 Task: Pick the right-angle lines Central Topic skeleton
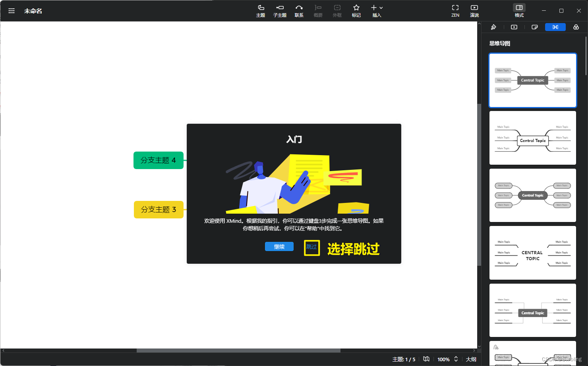(533, 310)
